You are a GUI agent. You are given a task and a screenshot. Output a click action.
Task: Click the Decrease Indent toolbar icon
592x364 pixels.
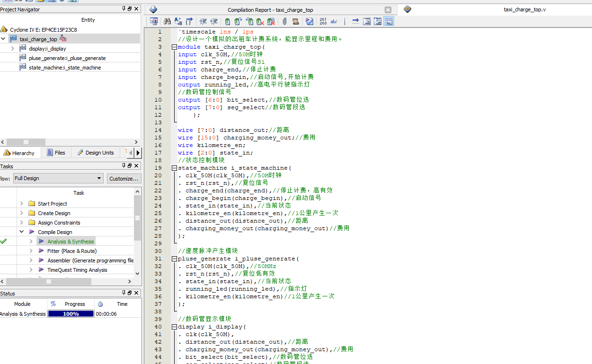(x=214, y=21)
